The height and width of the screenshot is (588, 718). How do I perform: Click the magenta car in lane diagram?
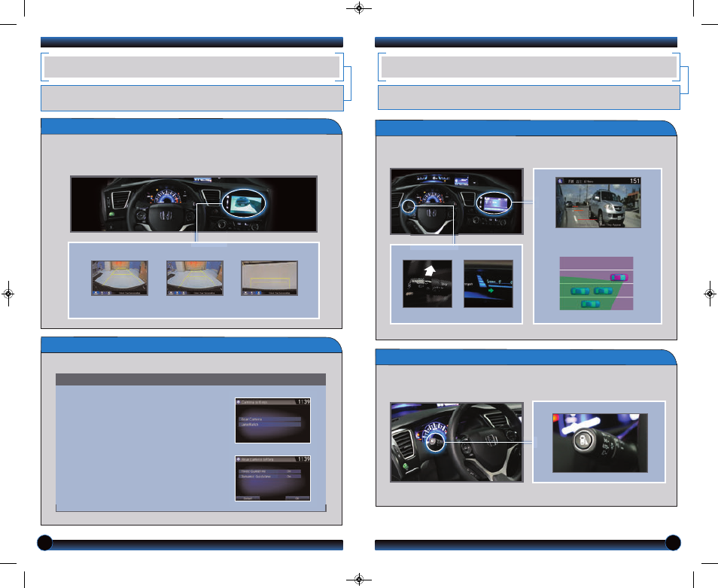pos(619,276)
